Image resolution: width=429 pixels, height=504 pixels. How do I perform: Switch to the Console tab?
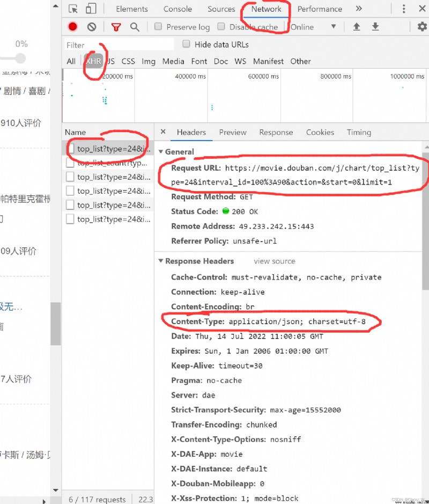(177, 9)
